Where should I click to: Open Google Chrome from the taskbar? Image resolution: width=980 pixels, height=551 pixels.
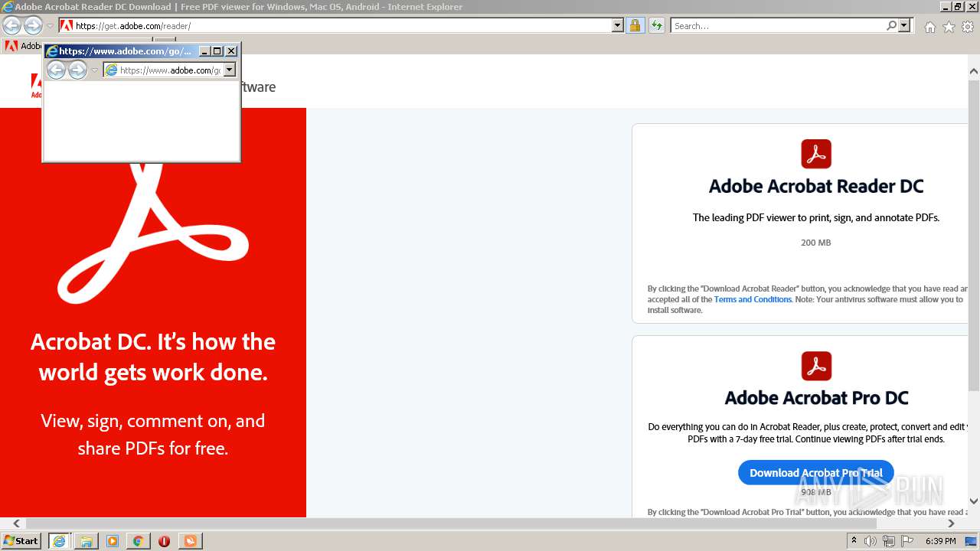pos(138,541)
